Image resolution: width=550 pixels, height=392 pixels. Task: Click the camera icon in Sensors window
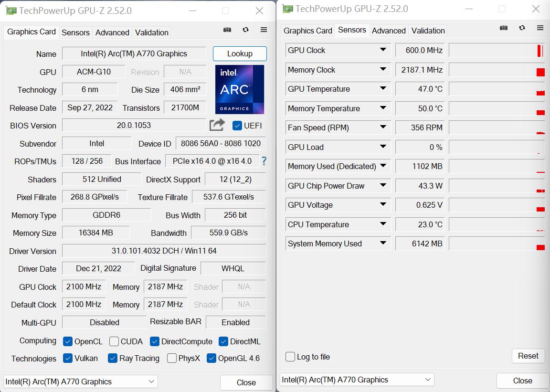(504, 28)
